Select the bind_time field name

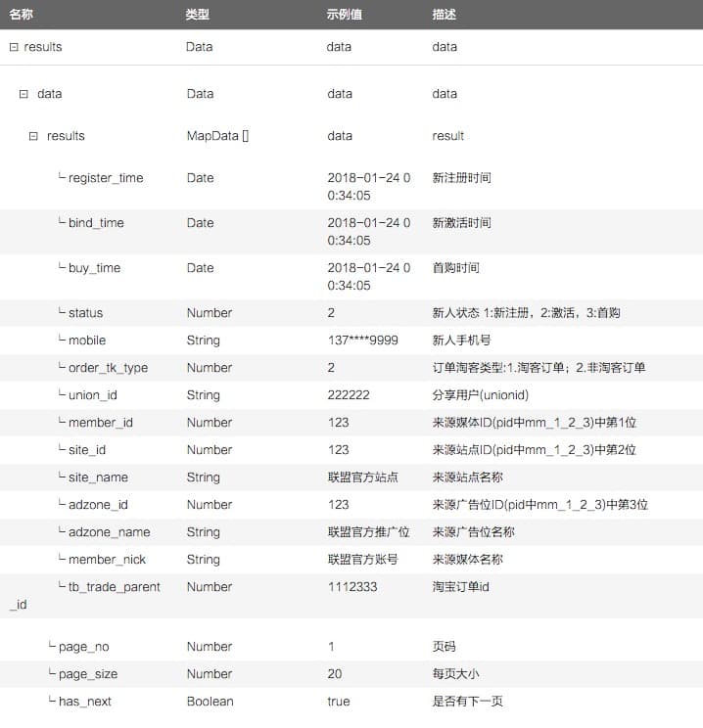(96, 223)
